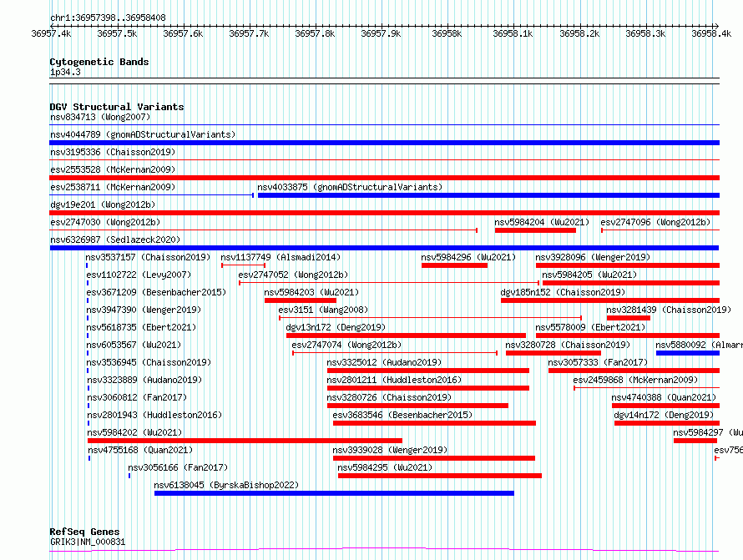
Task: Select variant nsv5984295 (Wu2021)
Action: (385, 467)
